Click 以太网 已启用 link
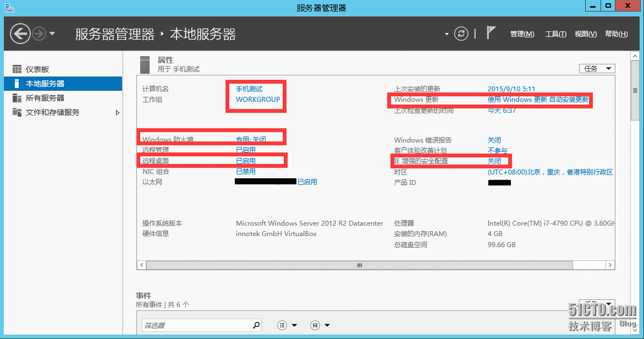The height and width of the screenshot is (339, 644). point(307,182)
